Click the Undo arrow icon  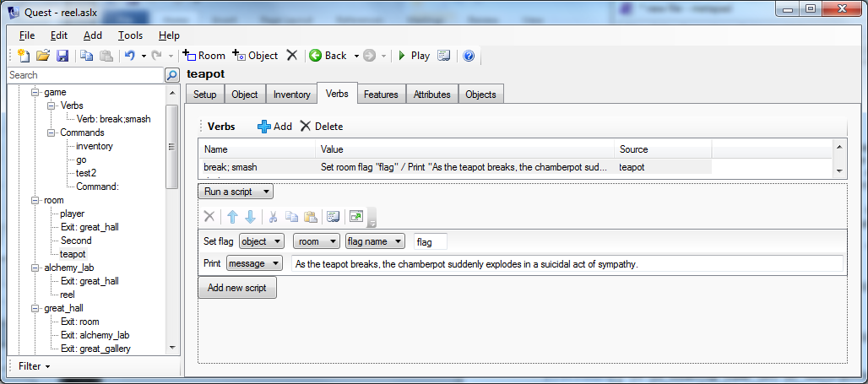click(x=129, y=56)
